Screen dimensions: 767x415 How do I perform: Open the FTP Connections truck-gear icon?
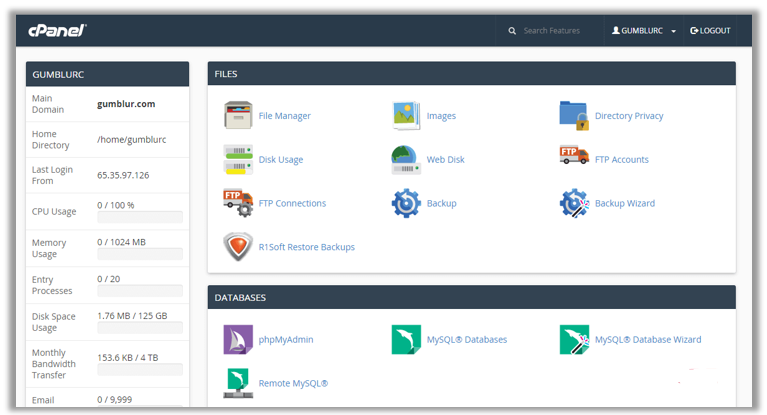click(238, 203)
